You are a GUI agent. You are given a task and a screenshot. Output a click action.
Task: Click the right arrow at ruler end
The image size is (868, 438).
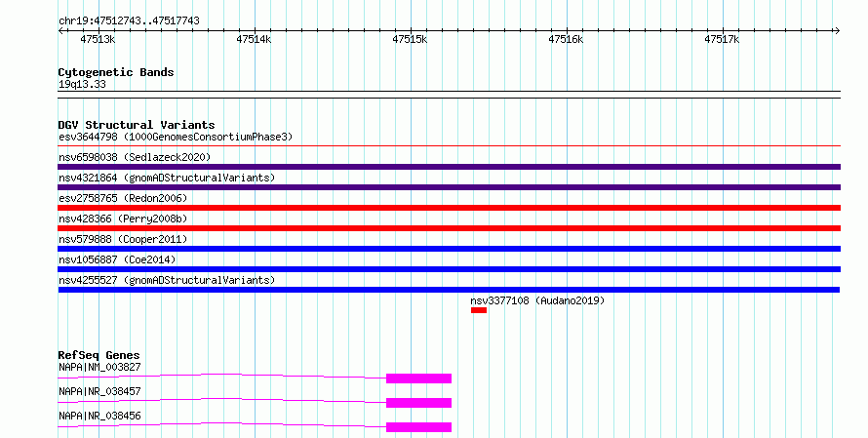(x=837, y=31)
